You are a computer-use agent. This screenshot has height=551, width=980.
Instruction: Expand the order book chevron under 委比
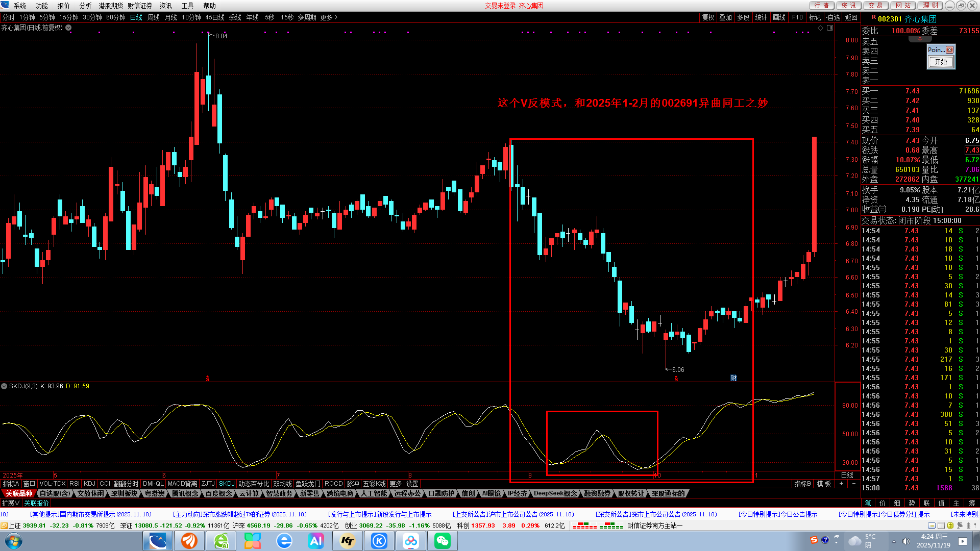click(920, 39)
